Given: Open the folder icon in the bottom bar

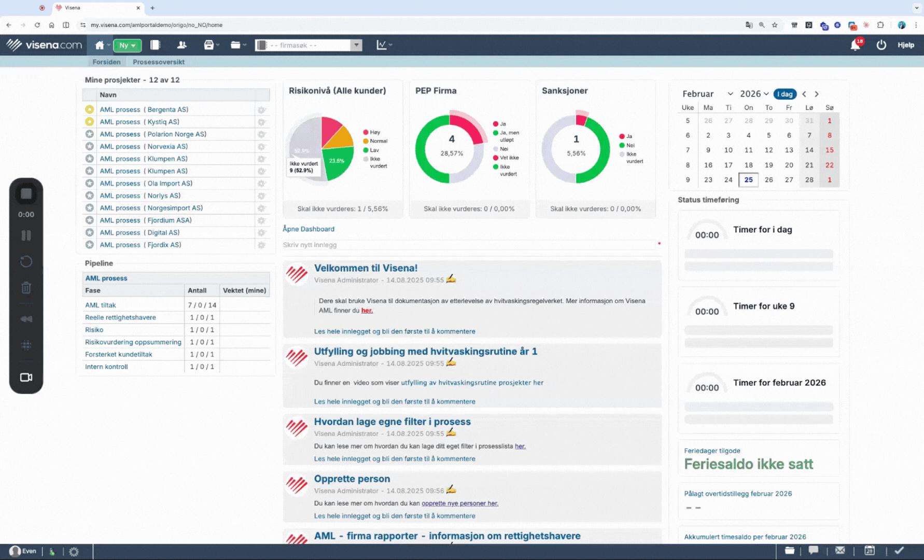Looking at the screenshot, I should point(790,551).
